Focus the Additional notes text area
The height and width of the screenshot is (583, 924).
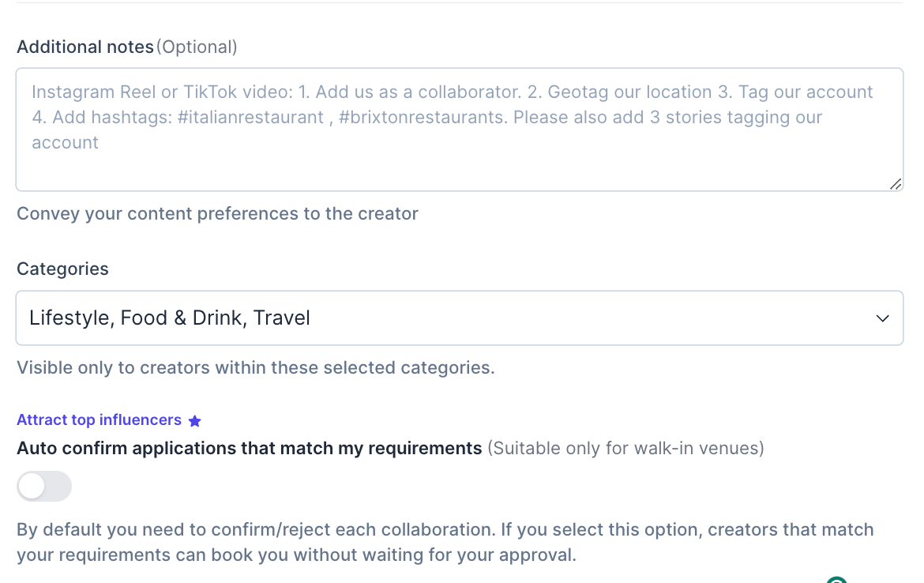[x=459, y=166]
